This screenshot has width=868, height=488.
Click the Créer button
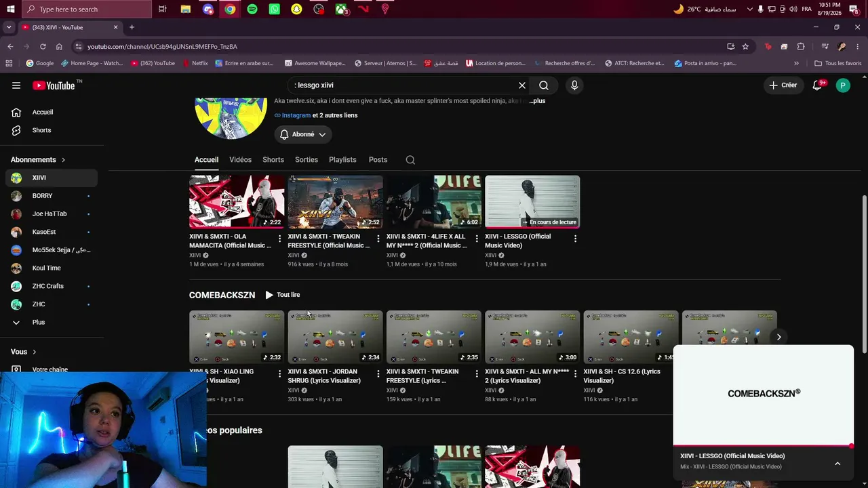[x=783, y=85]
